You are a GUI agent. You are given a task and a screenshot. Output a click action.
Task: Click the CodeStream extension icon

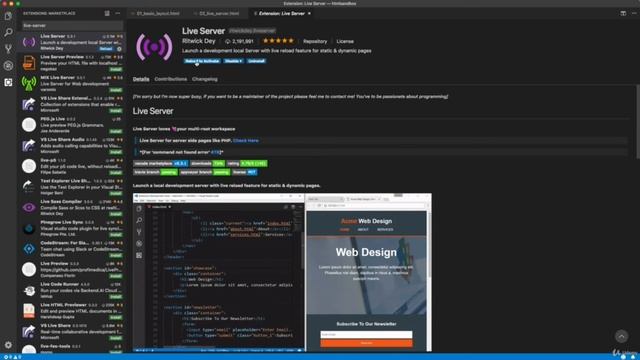click(29, 249)
